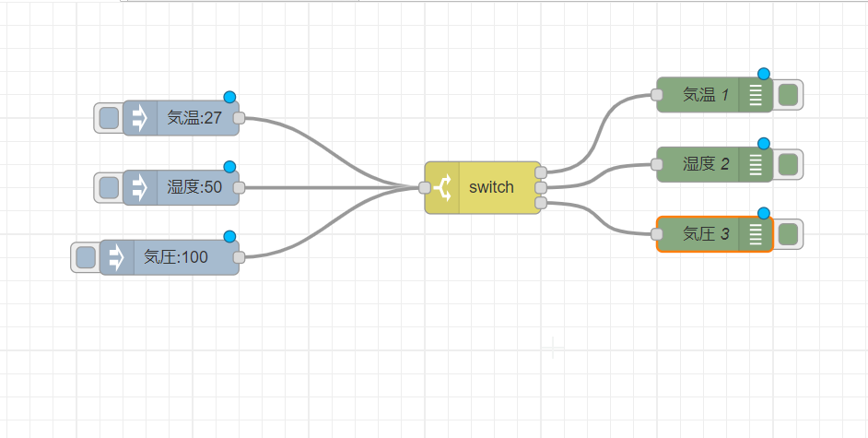Click the inject arrow icon on 気温:27 node
The height and width of the screenshot is (438, 868).
tap(140, 118)
